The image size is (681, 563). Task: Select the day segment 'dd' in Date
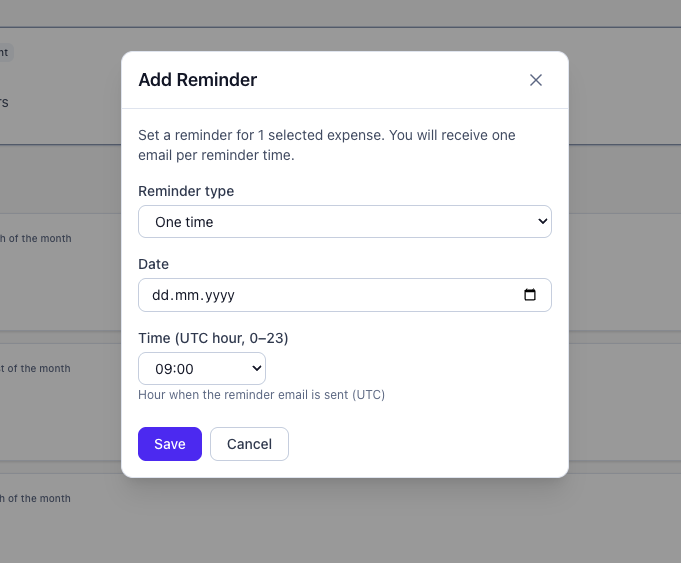161,296
